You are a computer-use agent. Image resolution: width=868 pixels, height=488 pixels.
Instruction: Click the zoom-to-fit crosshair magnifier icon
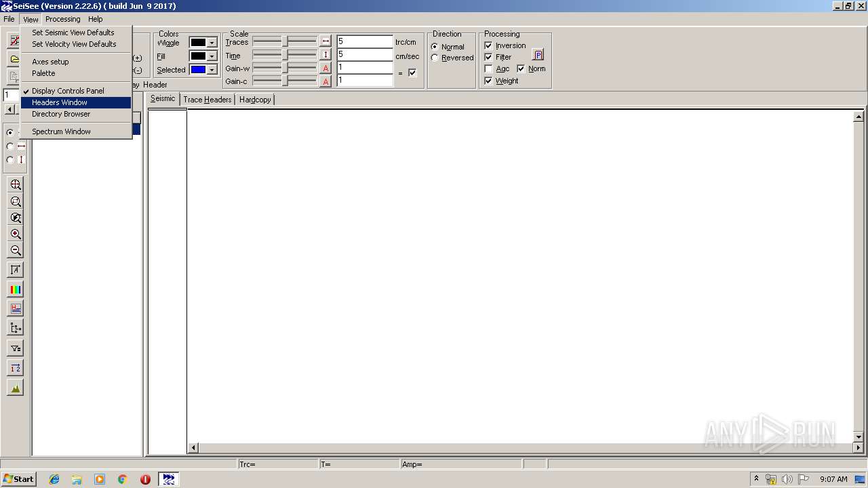[15, 184]
